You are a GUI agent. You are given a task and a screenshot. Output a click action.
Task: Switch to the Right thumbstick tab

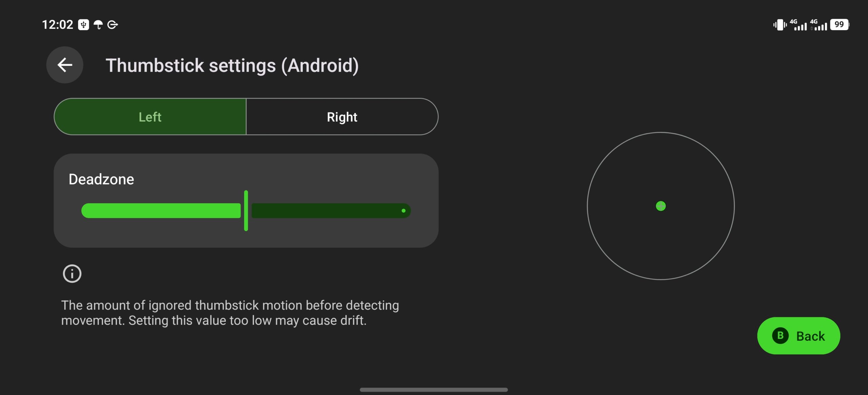(x=342, y=117)
